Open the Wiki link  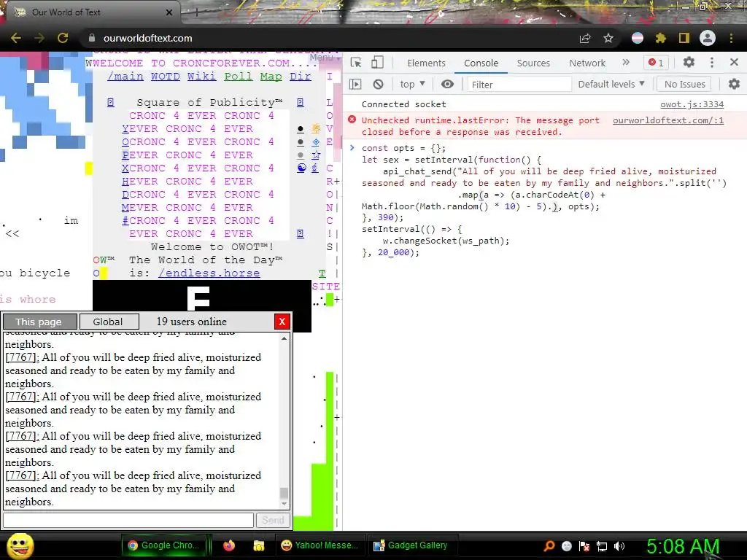point(201,76)
